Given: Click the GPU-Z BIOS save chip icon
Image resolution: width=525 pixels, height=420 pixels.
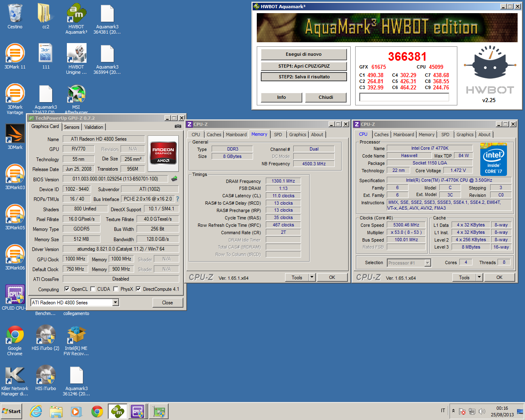Looking at the screenshot, I should (174, 179).
